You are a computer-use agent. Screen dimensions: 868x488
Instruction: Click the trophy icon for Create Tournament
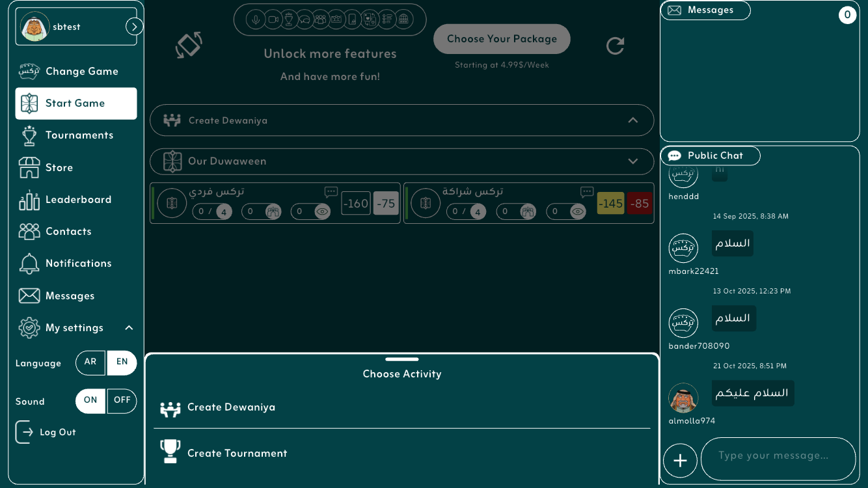(170, 452)
